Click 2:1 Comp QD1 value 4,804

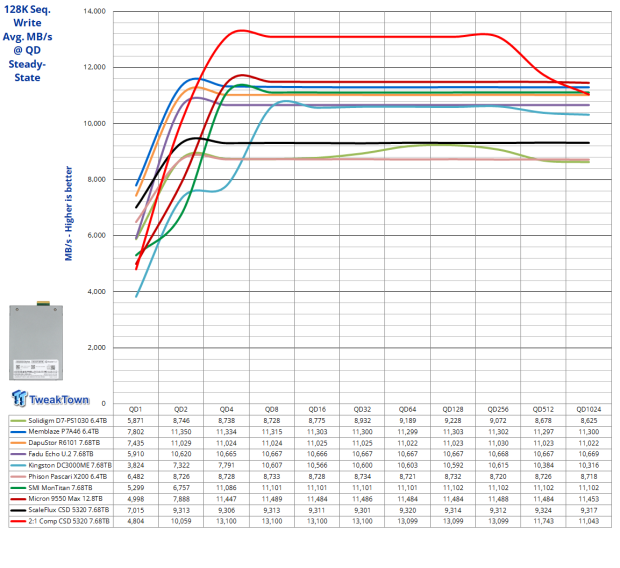tap(136, 521)
